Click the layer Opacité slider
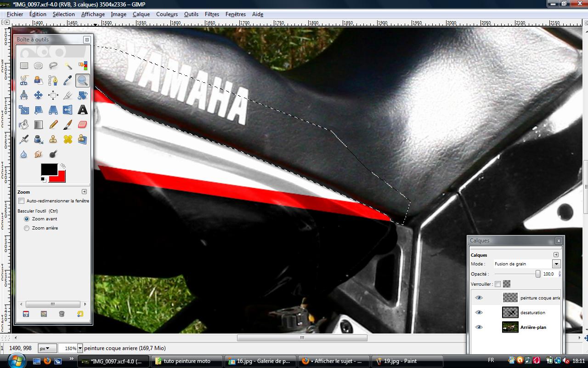 tap(516, 274)
